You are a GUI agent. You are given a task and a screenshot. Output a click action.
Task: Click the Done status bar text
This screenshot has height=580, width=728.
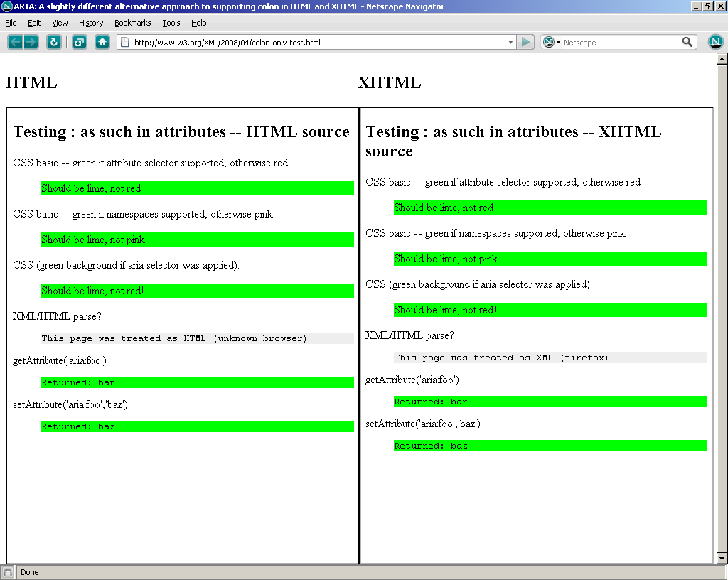click(30, 572)
